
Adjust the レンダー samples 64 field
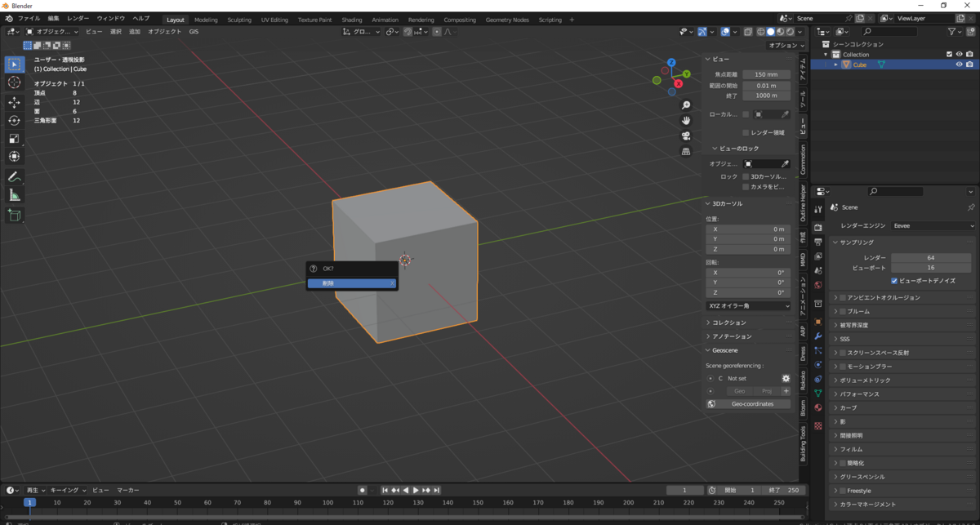(x=930, y=258)
